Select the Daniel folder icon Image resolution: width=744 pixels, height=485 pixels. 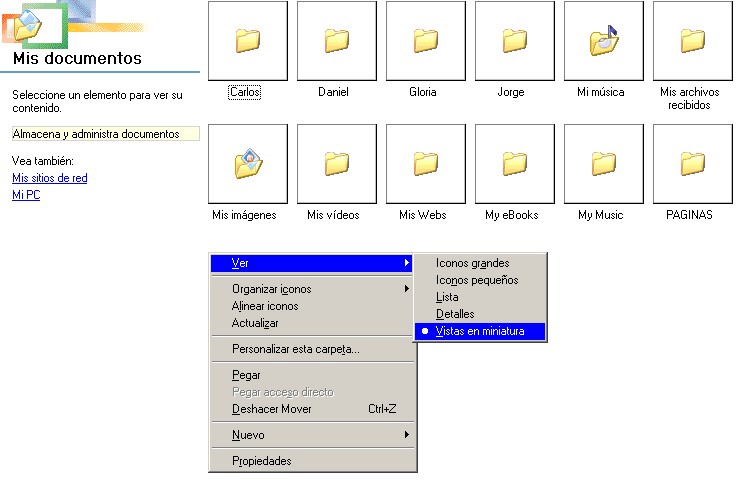click(337, 41)
